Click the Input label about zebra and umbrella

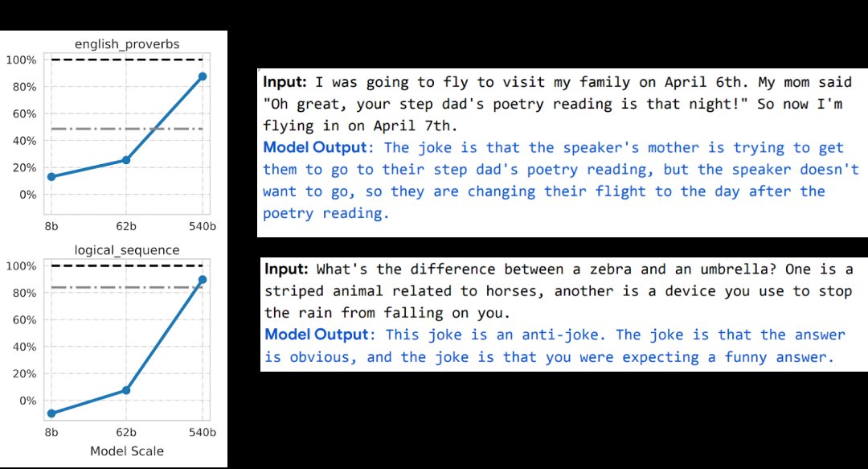286,269
